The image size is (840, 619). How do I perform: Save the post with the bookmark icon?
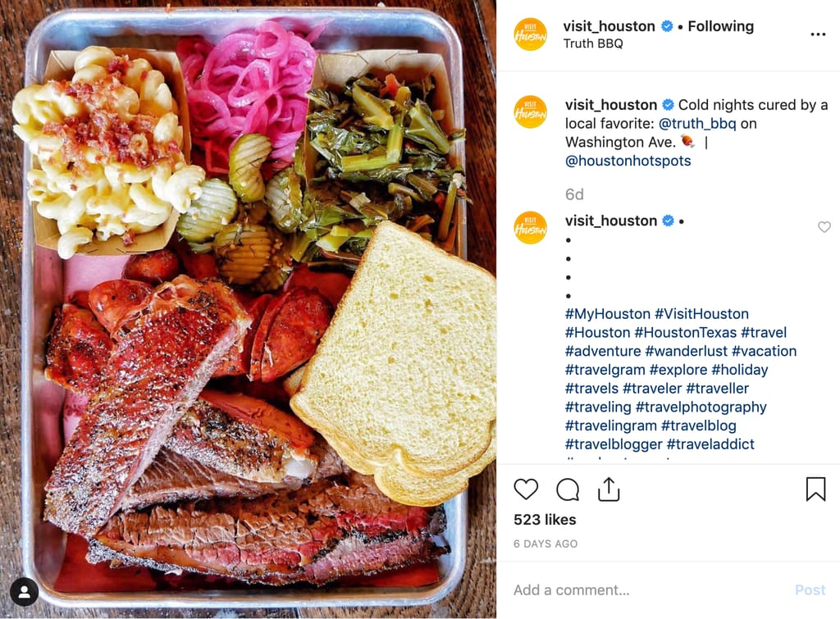pyautogui.click(x=815, y=489)
